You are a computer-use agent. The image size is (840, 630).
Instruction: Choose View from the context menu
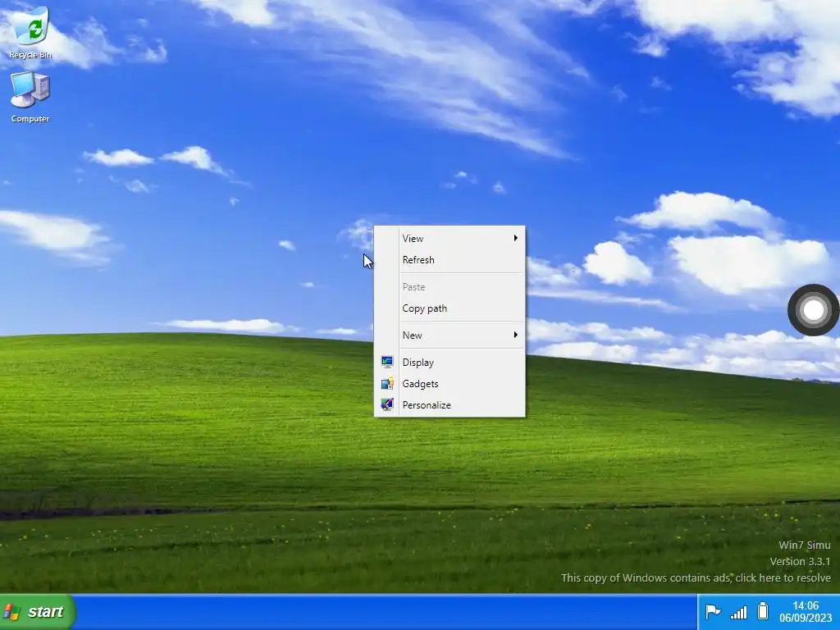(x=450, y=239)
